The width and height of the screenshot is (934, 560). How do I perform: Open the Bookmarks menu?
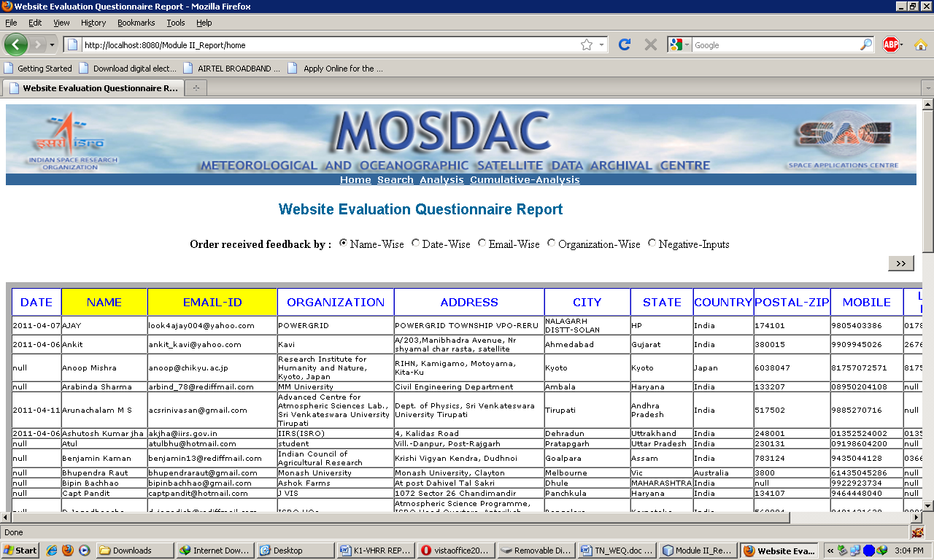(x=136, y=23)
